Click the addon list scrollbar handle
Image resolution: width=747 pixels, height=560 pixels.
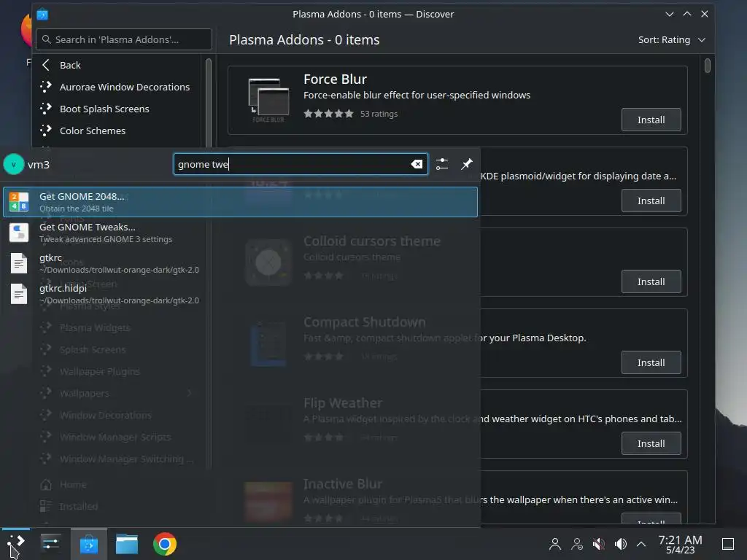(708, 65)
